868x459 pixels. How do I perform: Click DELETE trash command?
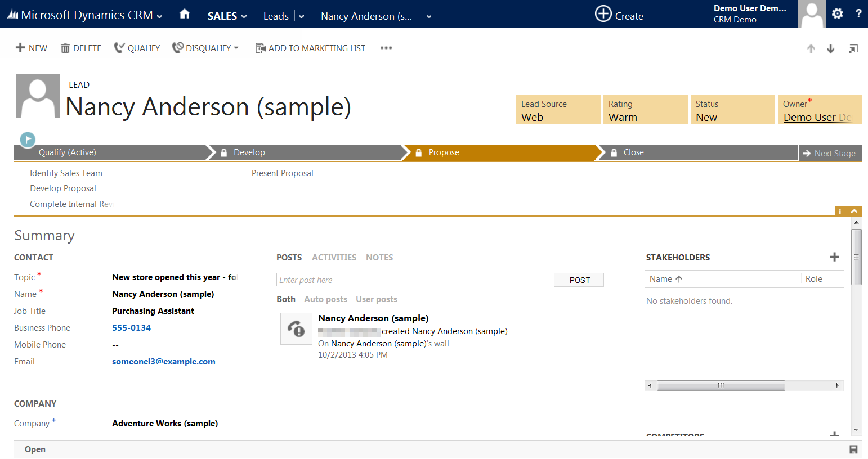81,48
